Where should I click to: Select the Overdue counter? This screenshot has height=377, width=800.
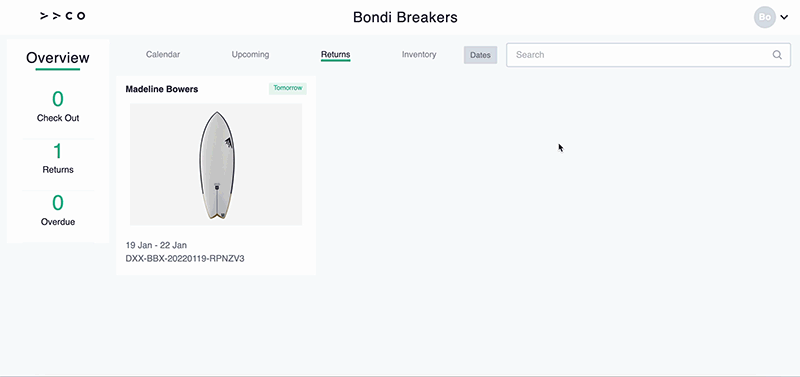(x=58, y=211)
